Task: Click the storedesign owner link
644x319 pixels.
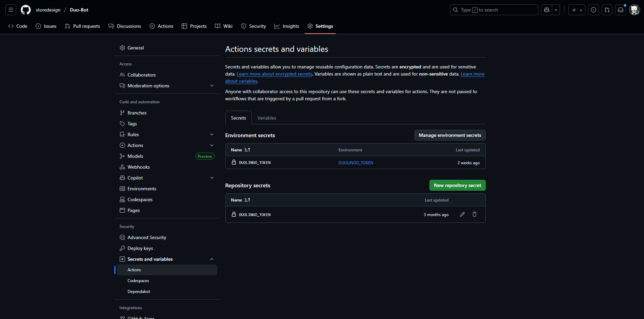Action: pos(48,10)
